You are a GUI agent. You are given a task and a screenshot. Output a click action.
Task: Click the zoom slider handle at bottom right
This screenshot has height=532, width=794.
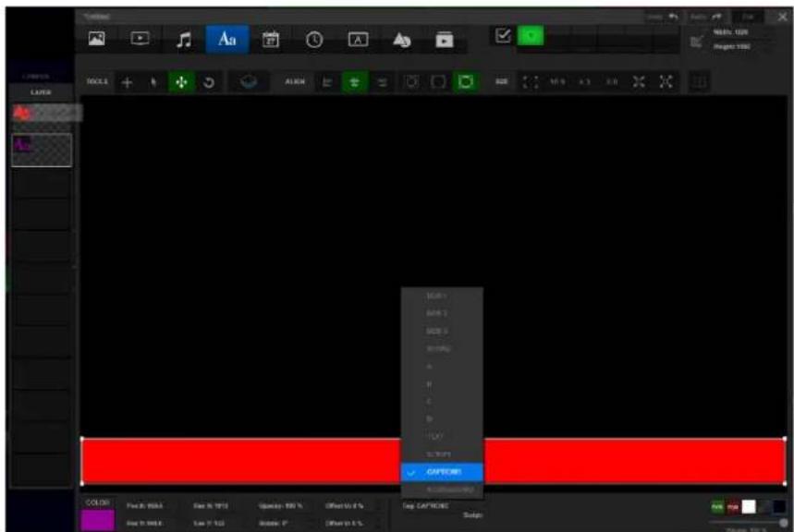[x=784, y=523]
